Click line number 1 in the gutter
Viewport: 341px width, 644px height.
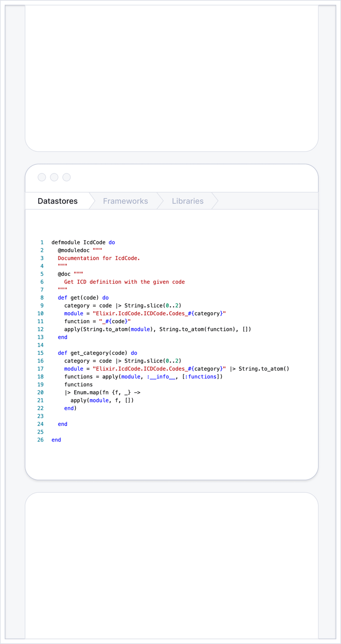click(x=42, y=242)
